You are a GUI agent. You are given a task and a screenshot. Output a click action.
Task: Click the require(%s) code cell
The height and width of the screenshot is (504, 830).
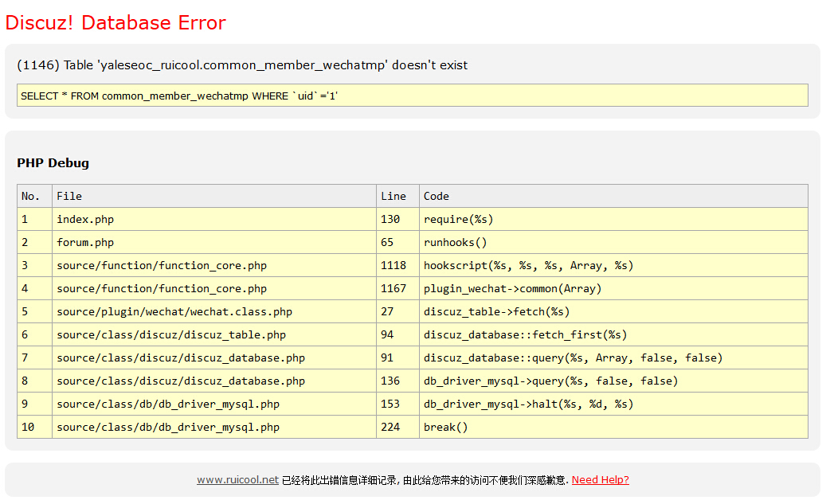coord(613,219)
